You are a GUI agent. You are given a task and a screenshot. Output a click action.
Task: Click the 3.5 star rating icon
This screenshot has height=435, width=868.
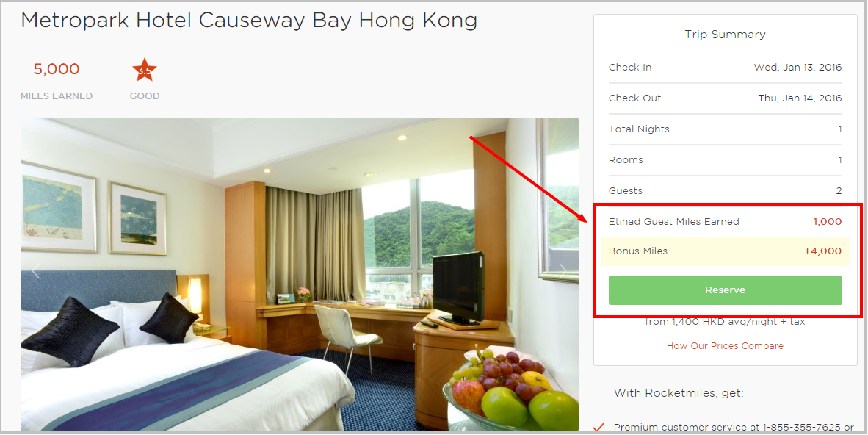pyautogui.click(x=145, y=70)
